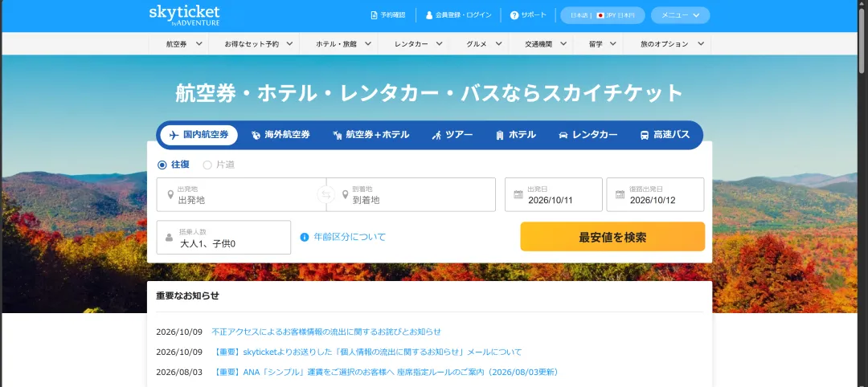Switch to the 高速バス tab
868x387 pixels.
coord(665,135)
